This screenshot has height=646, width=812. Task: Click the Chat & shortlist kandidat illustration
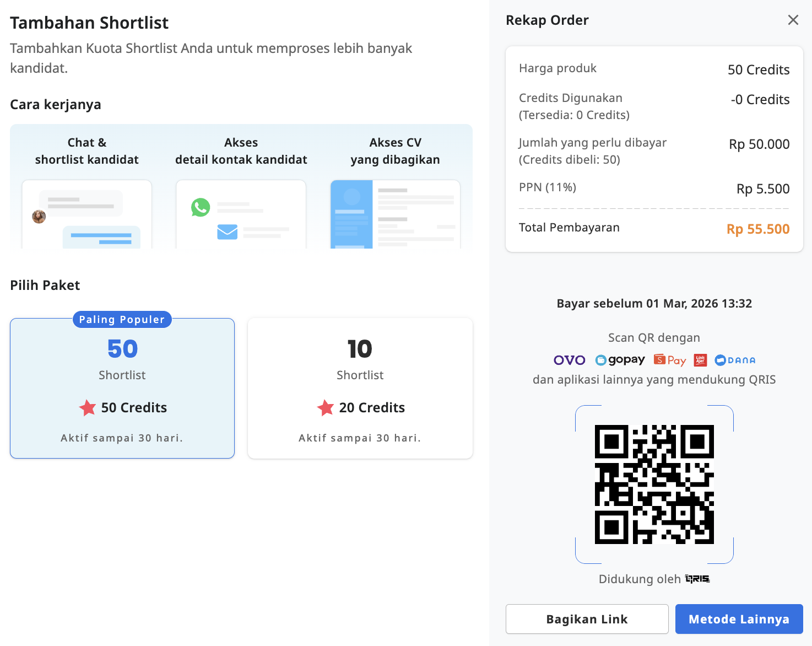point(87,214)
